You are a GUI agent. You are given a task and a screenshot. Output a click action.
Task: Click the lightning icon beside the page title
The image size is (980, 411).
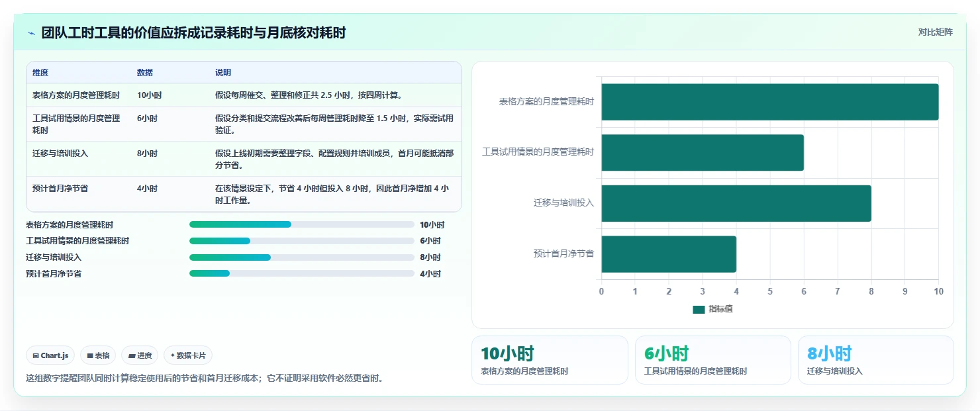click(x=31, y=33)
